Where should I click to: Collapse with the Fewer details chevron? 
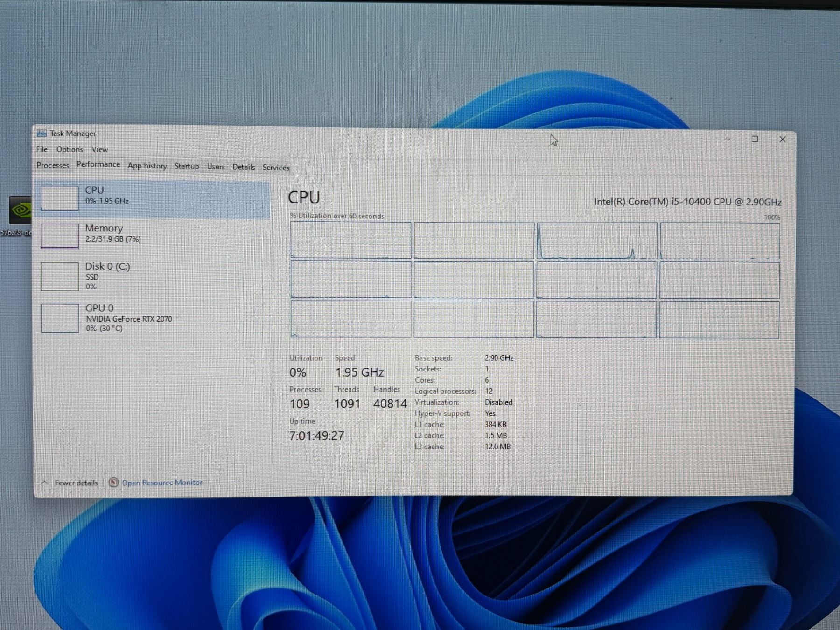(x=45, y=483)
